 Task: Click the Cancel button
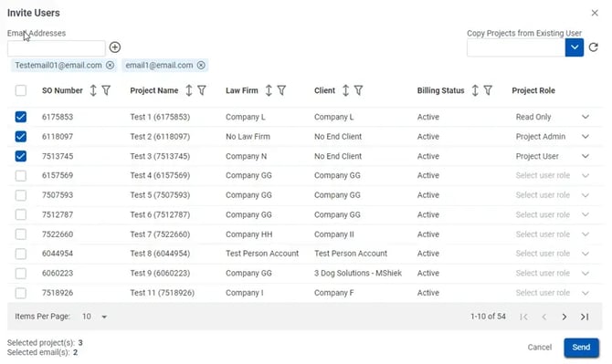point(540,348)
